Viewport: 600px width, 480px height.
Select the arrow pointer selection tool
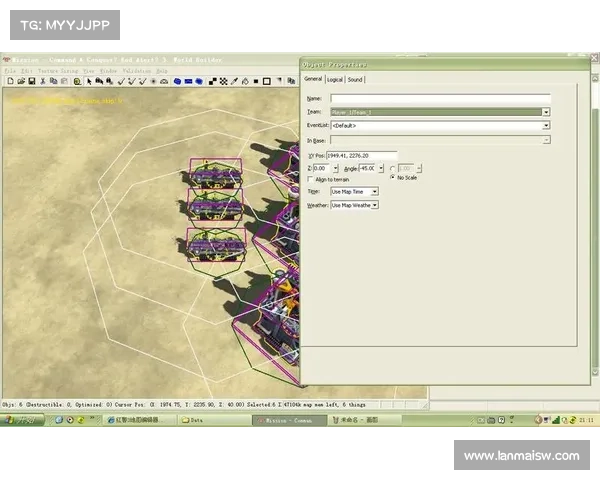89,81
